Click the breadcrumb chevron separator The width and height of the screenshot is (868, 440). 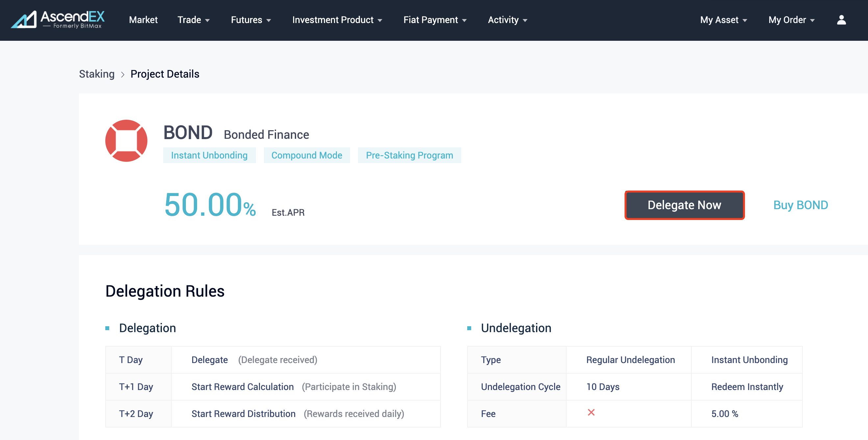tap(123, 74)
